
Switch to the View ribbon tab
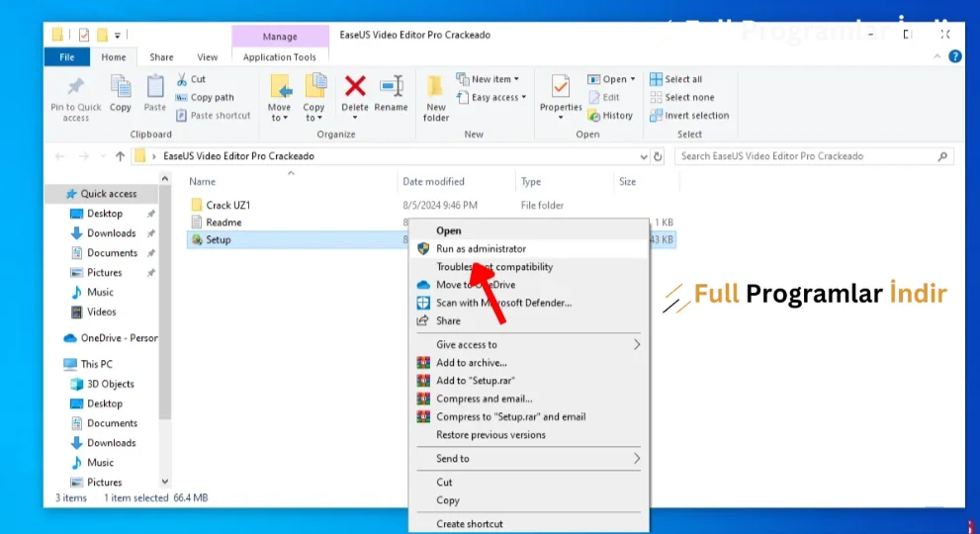pyautogui.click(x=208, y=57)
